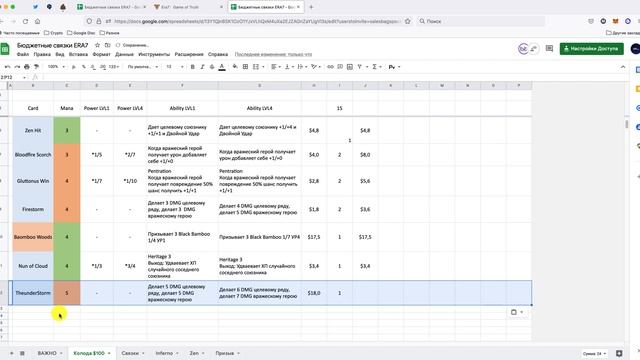Image resolution: width=640 pixels, height=360 pixels.
Task: Switch to the Inferno sheet tab
Action: pos(164,353)
